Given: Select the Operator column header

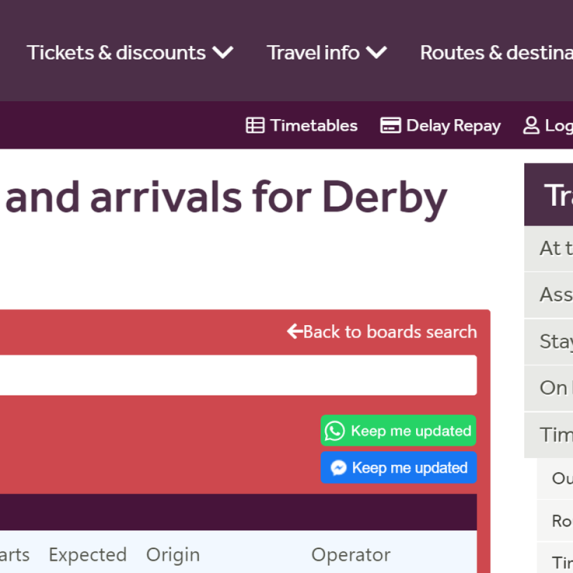Looking at the screenshot, I should point(351,555).
